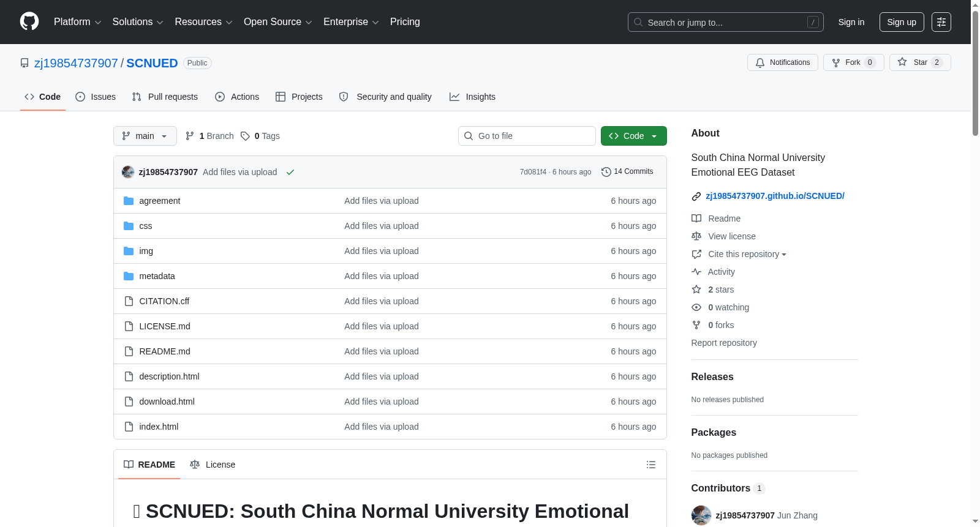The width and height of the screenshot is (980, 527).
Task: Expand the Platform menu
Action: click(x=77, y=22)
